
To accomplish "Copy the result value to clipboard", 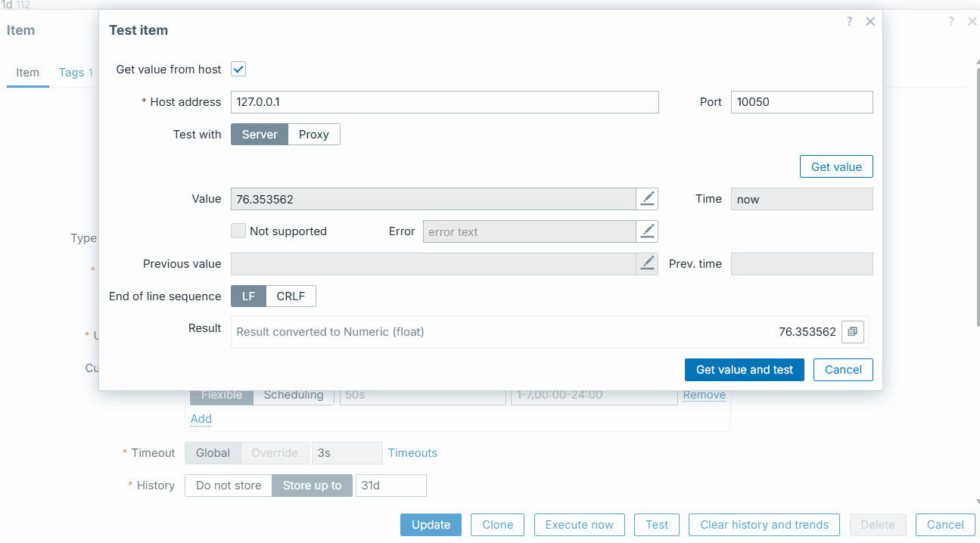I will pyautogui.click(x=852, y=332).
